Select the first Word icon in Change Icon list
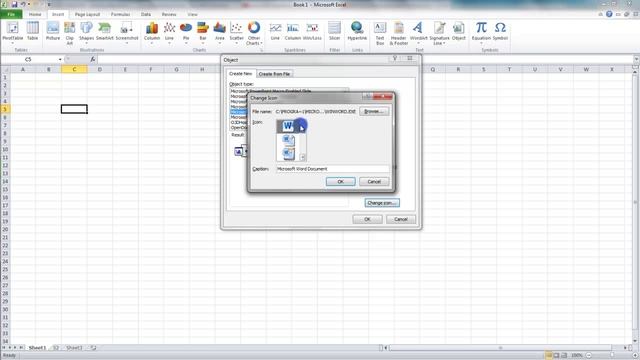The width and height of the screenshot is (640, 360). 288,126
